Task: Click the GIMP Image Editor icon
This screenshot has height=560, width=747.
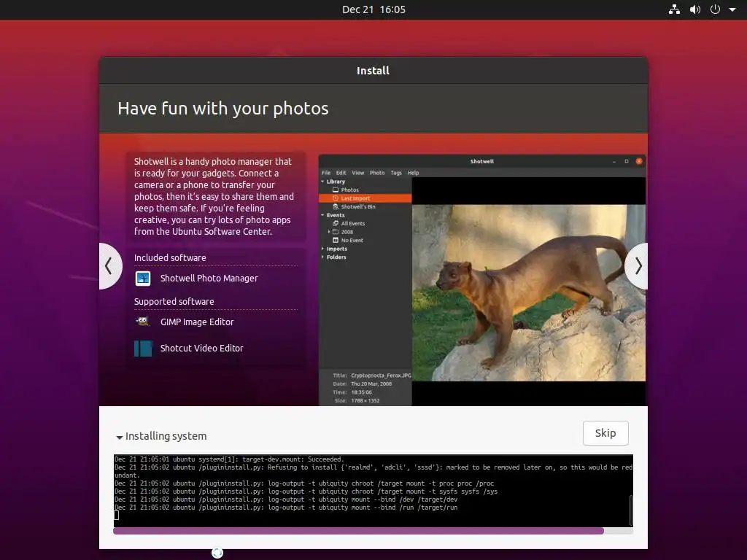Action: [143, 322]
